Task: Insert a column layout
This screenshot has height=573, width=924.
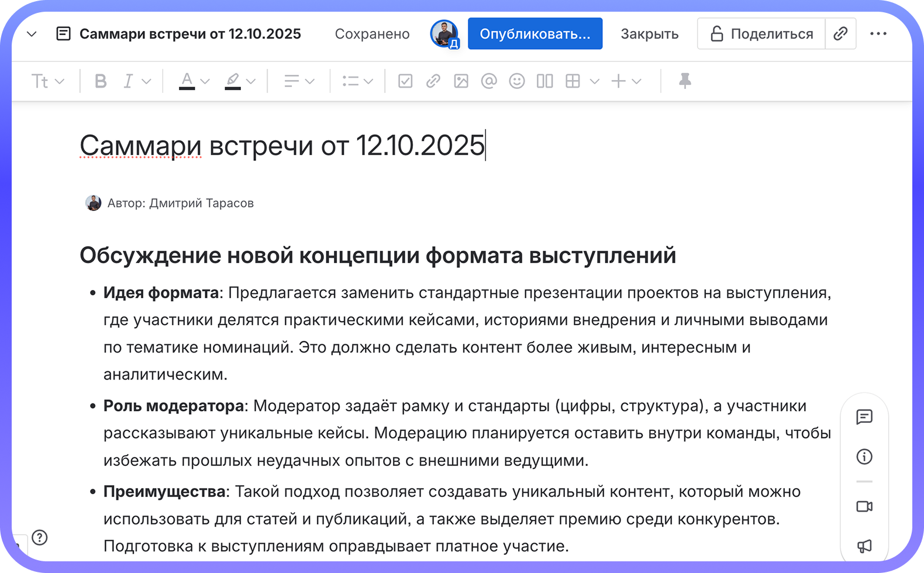Action: 545,81
